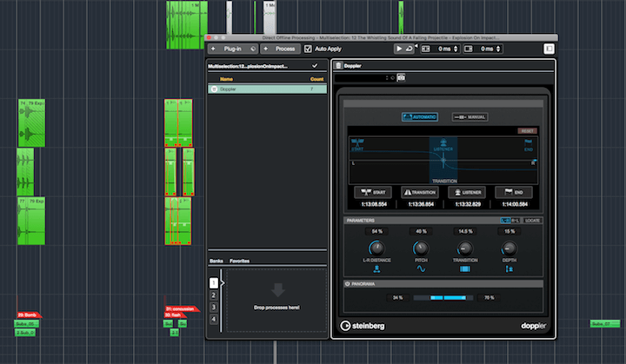
Task: Click the end time value 1:14:00.584
Action: click(x=515, y=204)
